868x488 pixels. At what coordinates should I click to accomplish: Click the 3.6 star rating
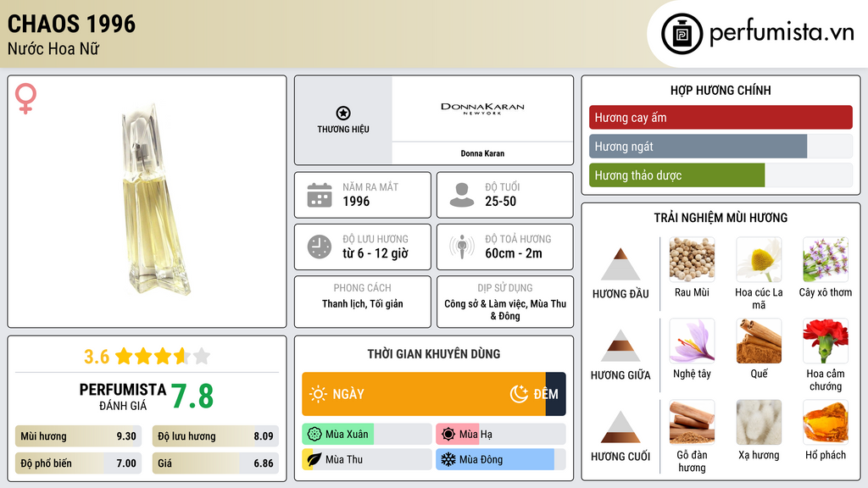pyautogui.click(x=147, y=356)
